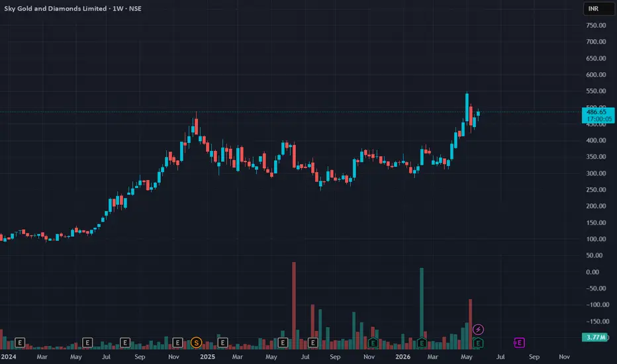The width and height of the screenshot is (617, 364).
Task: Open the earnings E marker just after 2025 label
Action: 222,343
